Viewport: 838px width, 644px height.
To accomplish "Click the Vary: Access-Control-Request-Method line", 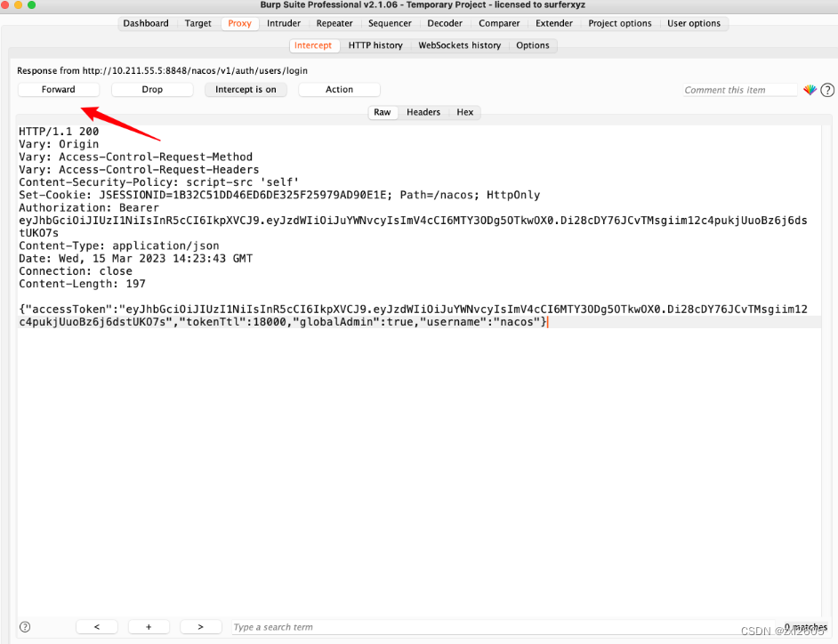I will click(136, 157).
